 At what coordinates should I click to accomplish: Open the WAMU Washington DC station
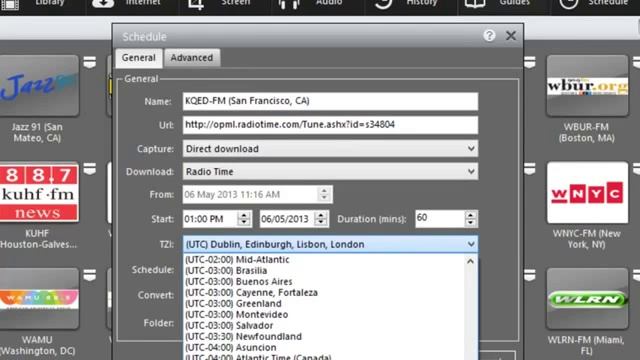point(39,299)
